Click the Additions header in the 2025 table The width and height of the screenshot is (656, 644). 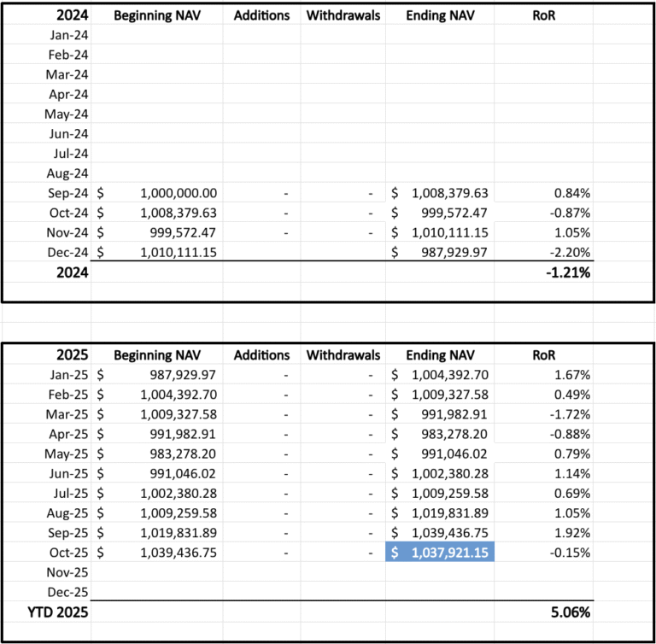point(261,354)
